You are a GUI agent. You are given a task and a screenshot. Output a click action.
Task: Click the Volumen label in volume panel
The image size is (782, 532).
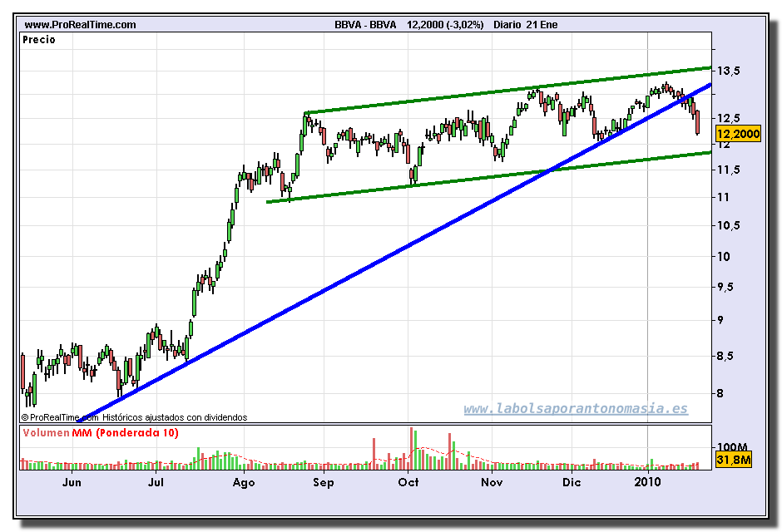click(x=46, y=432)
